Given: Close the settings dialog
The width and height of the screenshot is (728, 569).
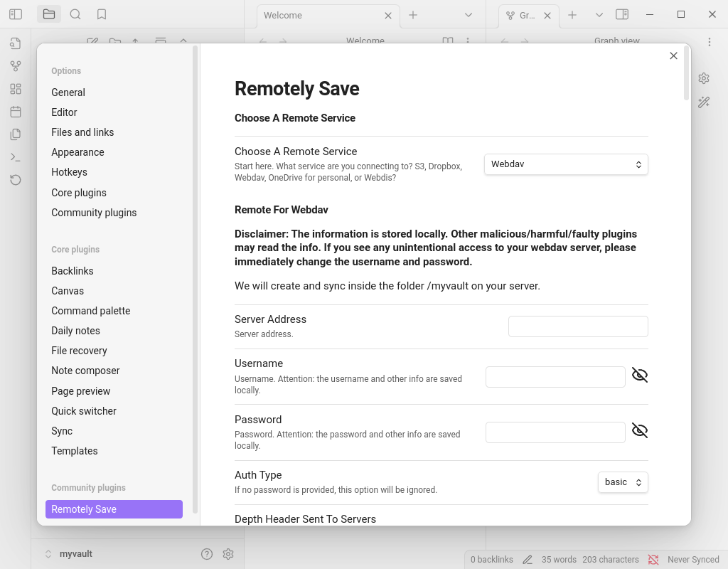Looking at the screenshot, I should tap(674, 56).
